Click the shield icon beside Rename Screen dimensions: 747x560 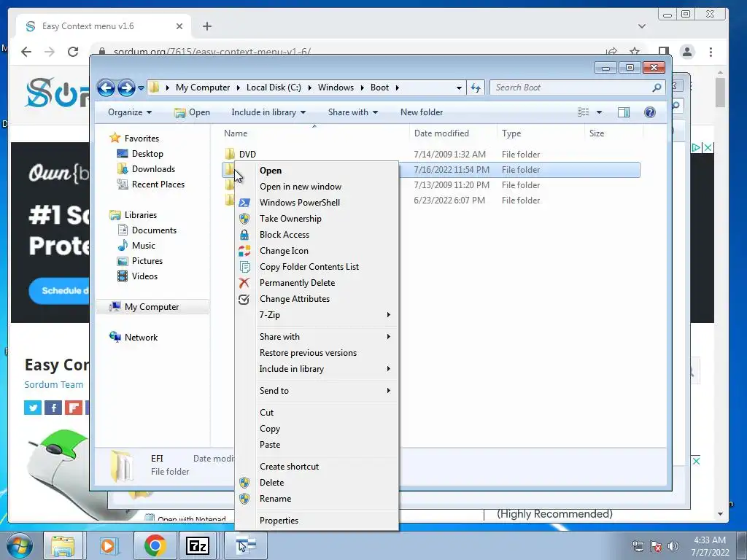244,499
